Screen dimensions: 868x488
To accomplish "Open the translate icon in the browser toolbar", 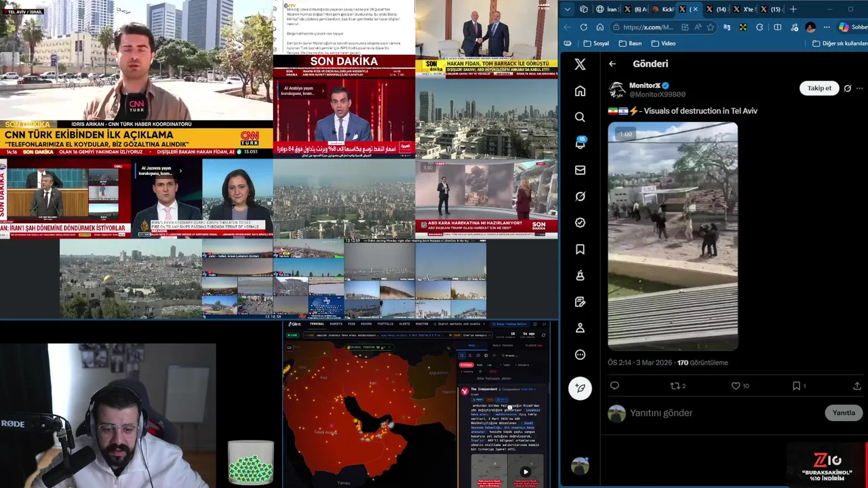I will 727,27.
